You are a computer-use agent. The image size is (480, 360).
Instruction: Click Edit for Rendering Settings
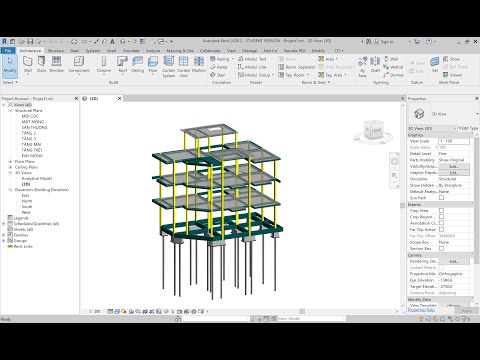[454, 261]
